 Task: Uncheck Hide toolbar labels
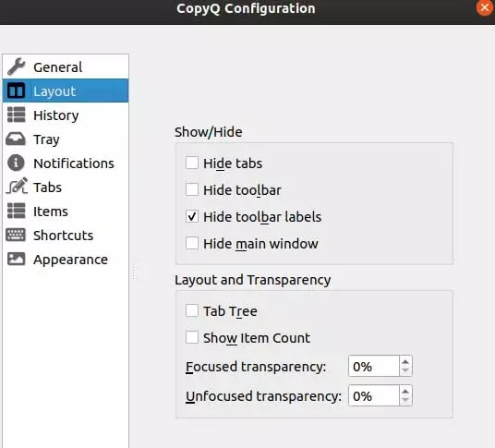192,217
